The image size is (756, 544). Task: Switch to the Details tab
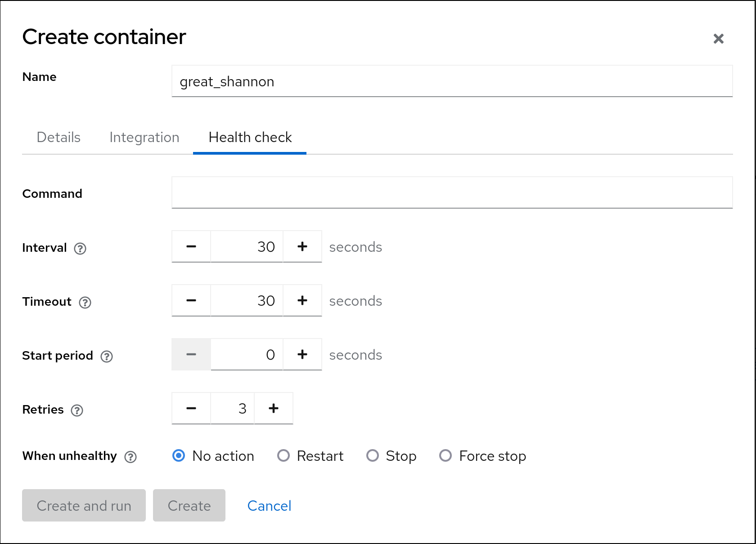[x=58, y=137]
